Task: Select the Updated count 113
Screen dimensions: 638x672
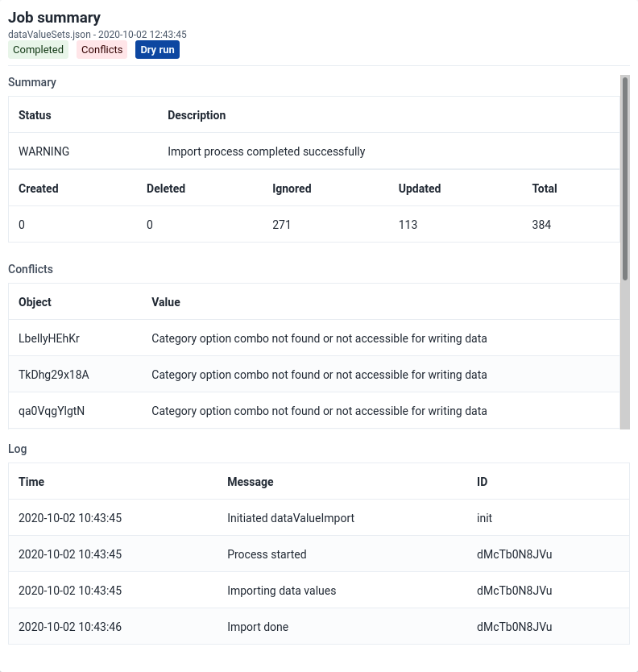Action: 408,225
